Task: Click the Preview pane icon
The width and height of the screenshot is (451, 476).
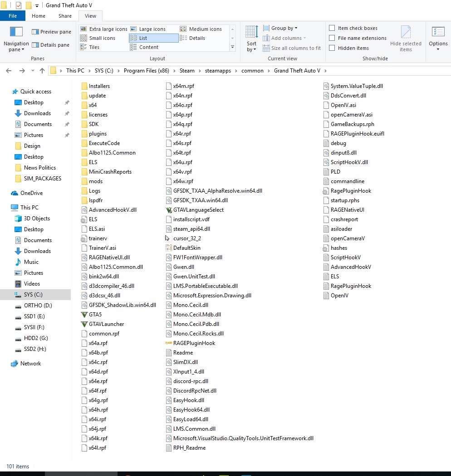Action: (35, 32)
